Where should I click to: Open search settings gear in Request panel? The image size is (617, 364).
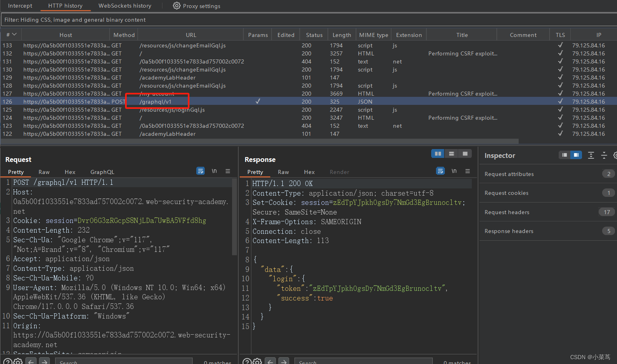18,361
